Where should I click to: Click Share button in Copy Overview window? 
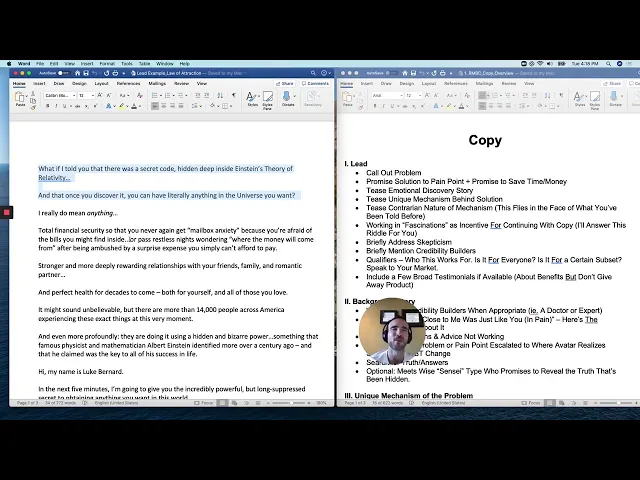[612, 83]
